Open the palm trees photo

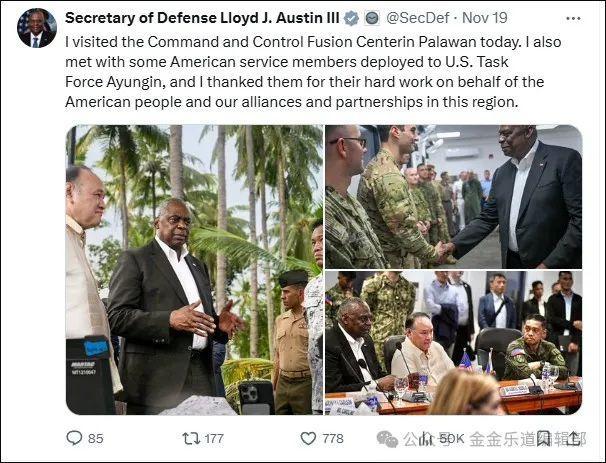pyautogui.click(x=194, y=270)
